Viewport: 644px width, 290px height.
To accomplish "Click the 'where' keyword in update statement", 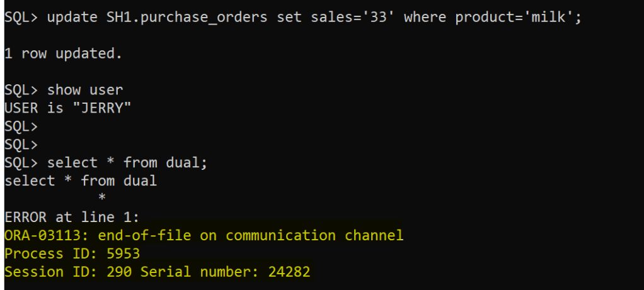I will click(x=424, y=18).
